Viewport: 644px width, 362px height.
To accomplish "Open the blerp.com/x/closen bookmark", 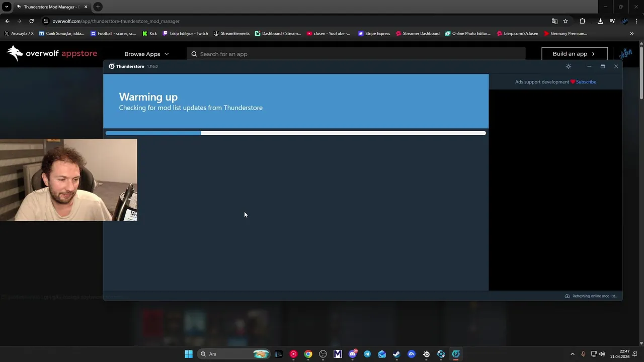I will click(x=517, y=34).
